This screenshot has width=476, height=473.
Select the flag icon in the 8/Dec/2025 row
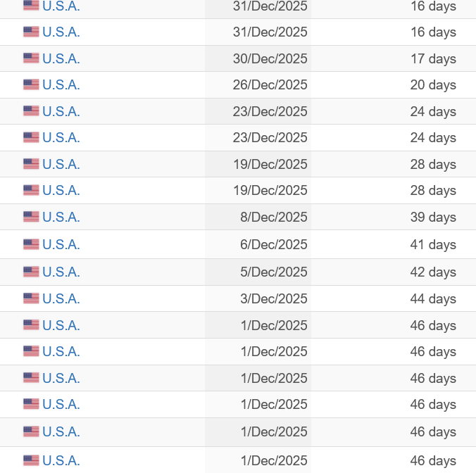31,217
